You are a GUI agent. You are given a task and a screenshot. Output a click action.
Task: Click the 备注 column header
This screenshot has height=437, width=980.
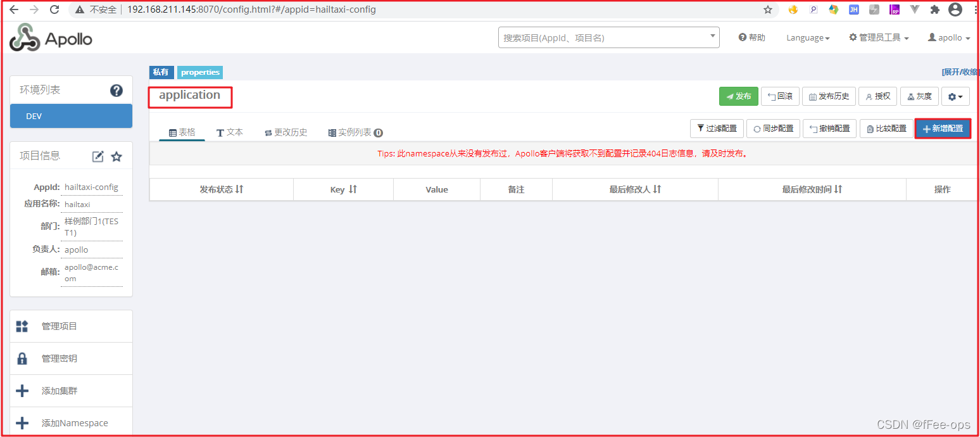[x=516, y=189]
